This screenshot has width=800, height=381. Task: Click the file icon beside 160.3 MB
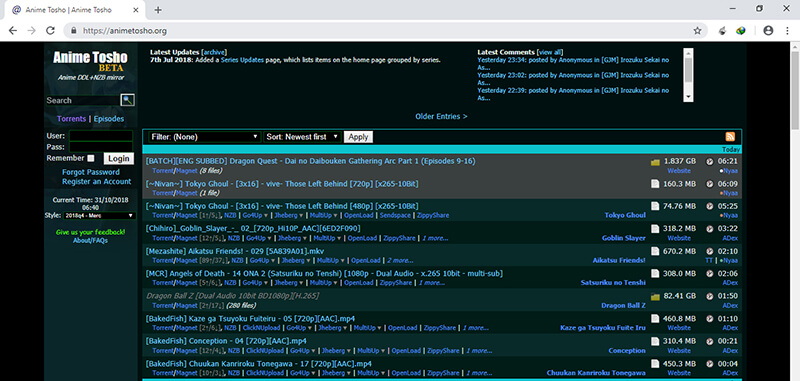(x=655, y=184)
